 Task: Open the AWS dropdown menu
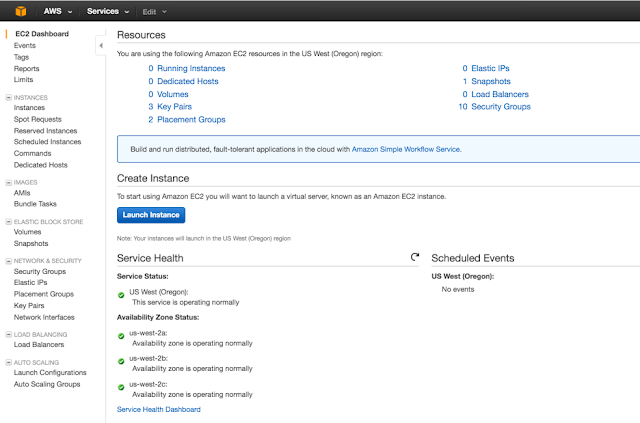point(57,11)
